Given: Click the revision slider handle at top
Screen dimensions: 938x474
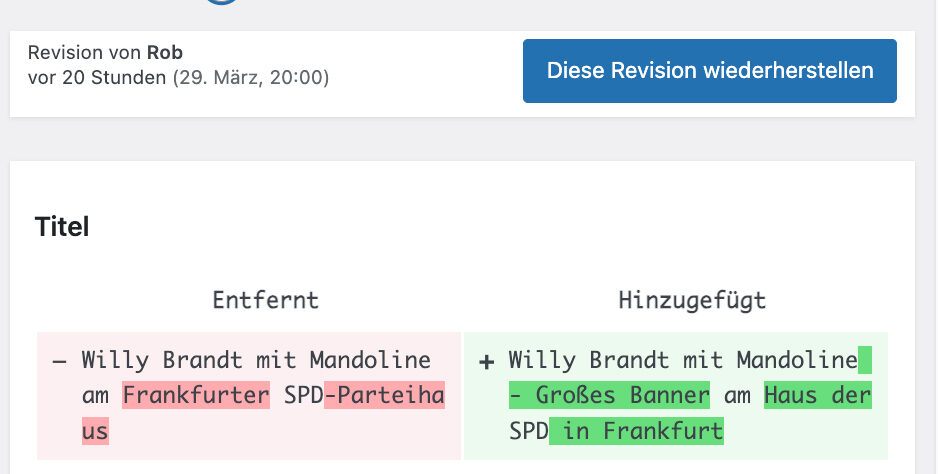Looking at the screenshot, I should [x=222, y=2].
